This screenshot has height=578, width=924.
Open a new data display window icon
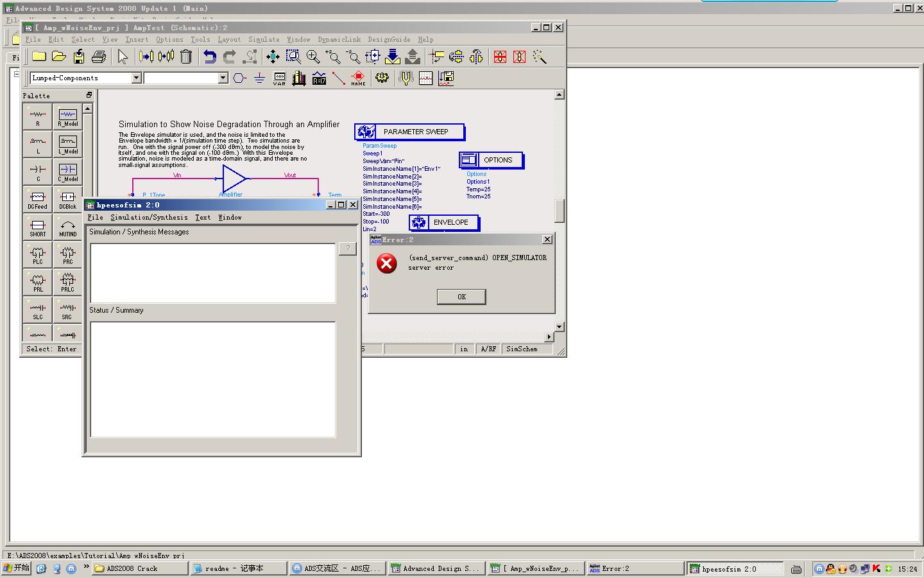point(425,78)
